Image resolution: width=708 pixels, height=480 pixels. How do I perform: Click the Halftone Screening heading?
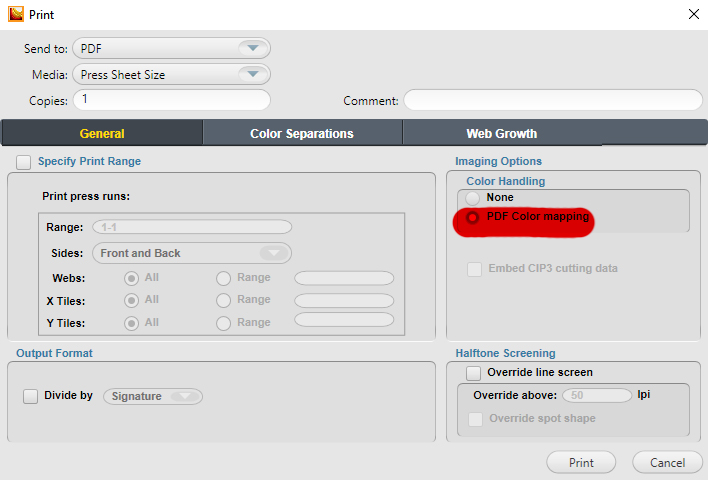pyautogui.click(x=505, y=353)
